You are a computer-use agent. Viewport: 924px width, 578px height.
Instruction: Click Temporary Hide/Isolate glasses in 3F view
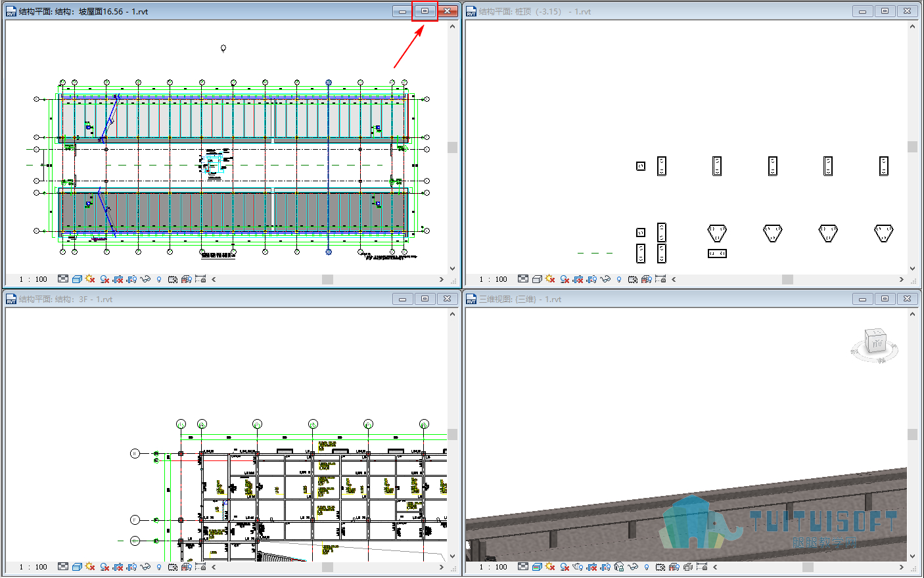point(145,567)
